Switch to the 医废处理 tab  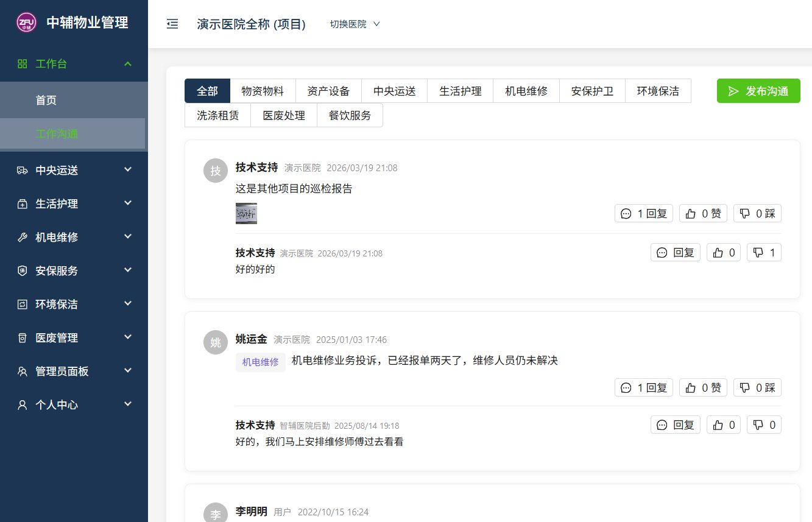[284, 115]
